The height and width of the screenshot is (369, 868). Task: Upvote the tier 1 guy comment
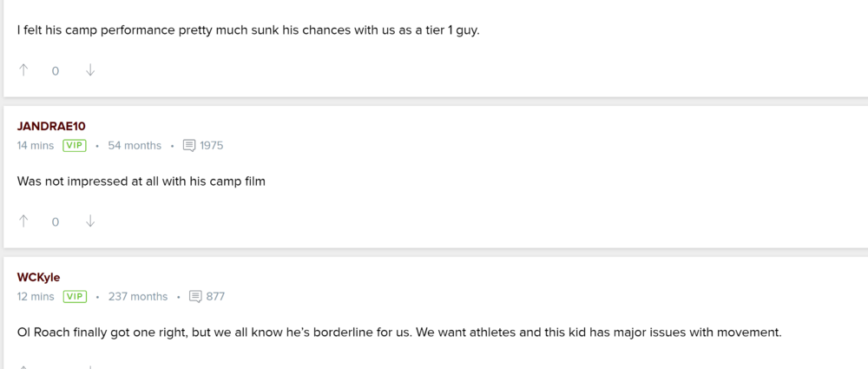click(23, 70)
